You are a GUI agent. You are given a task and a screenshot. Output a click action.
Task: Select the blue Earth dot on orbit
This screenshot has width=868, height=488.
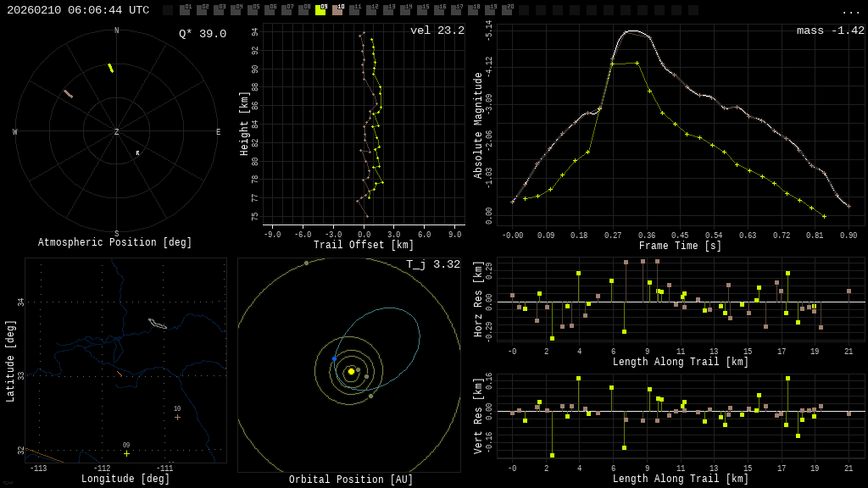[334, 359]
